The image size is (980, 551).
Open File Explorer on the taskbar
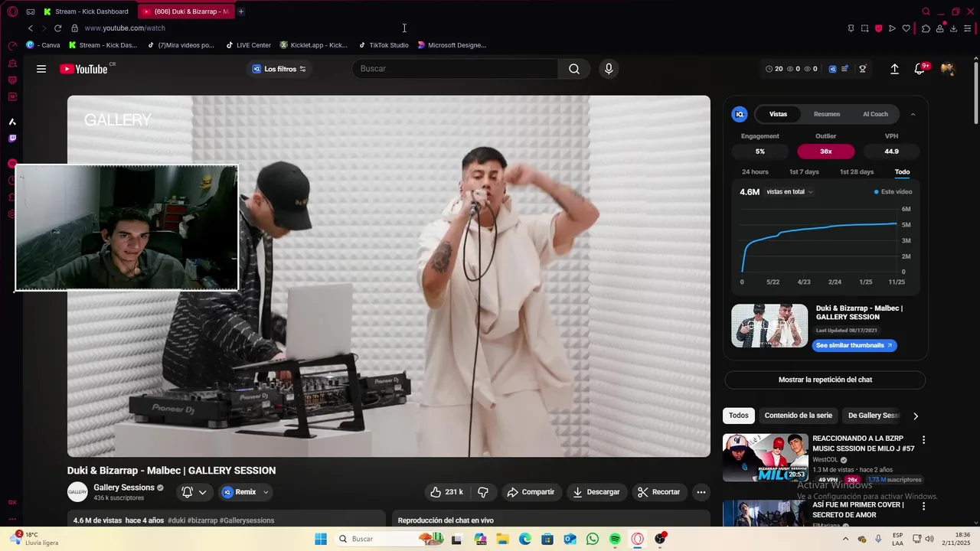click(503, 539)
